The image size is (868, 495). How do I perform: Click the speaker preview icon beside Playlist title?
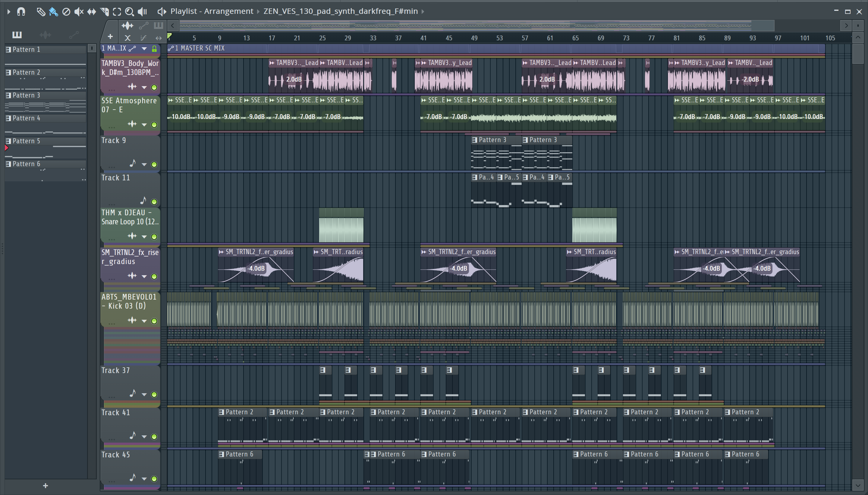pyautogui.click(x=162, y=11)
